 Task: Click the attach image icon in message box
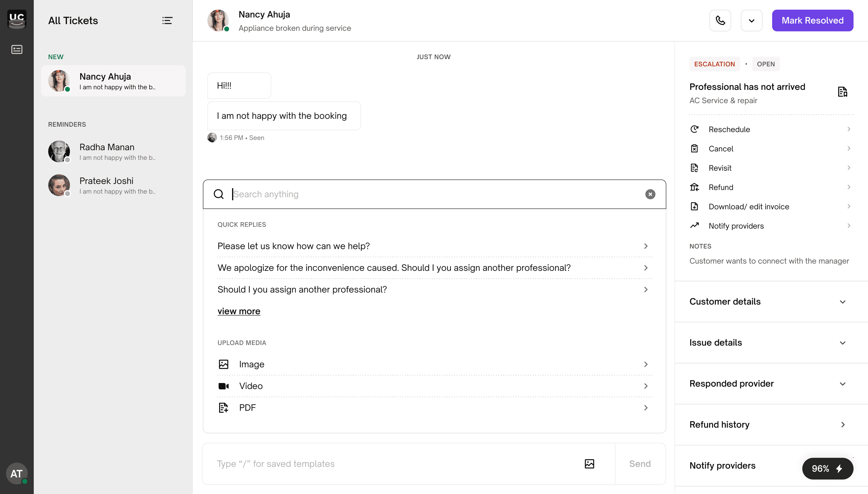click(589, 464)
